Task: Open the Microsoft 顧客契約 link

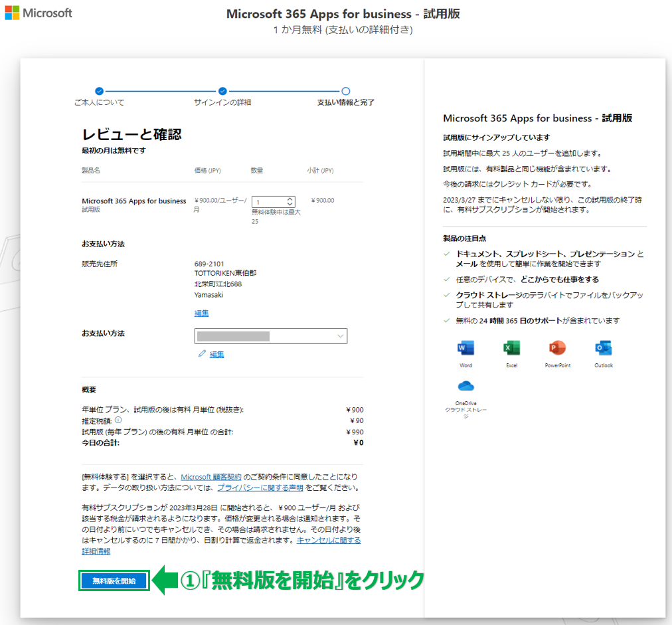Action: point(211,477)
